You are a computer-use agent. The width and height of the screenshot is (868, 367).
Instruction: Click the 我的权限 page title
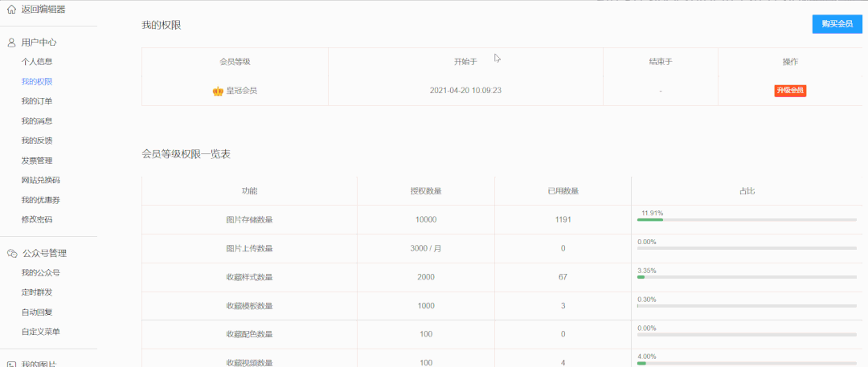(x=161, y=24)
